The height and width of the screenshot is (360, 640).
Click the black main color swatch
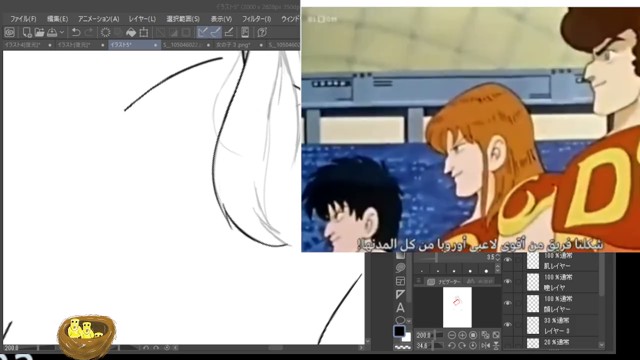click(399, 331)
